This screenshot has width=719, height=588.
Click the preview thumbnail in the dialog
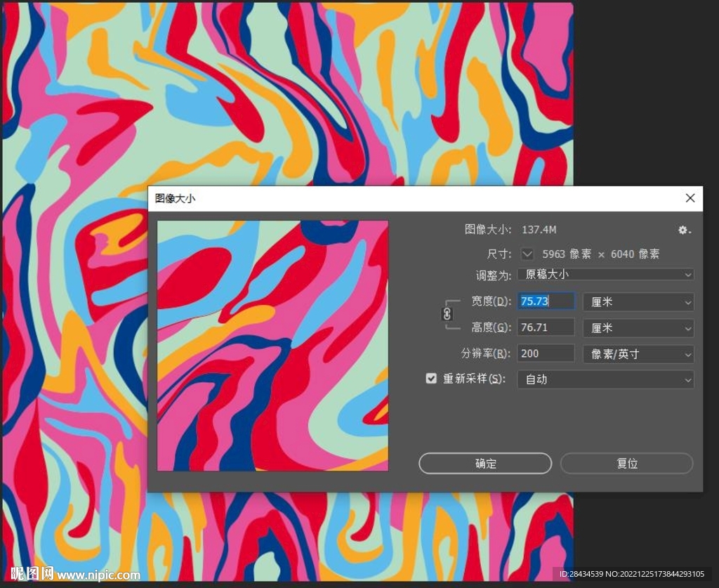tap(272, 346)
